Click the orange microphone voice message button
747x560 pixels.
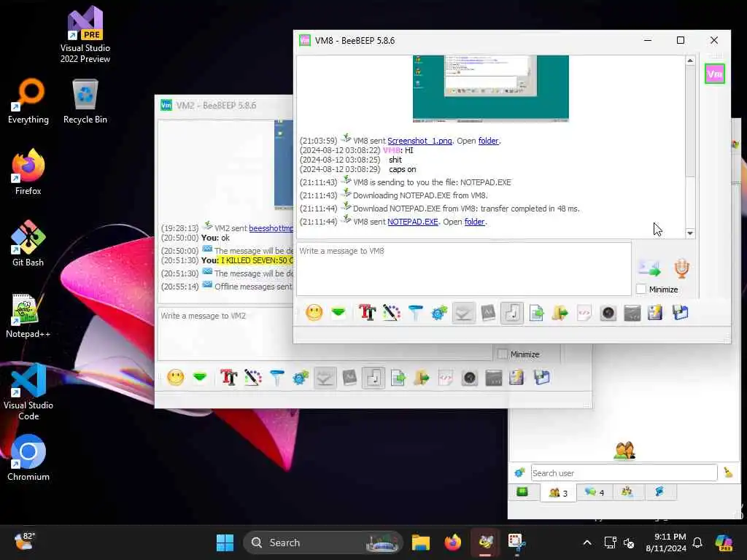tap(682, 268)
